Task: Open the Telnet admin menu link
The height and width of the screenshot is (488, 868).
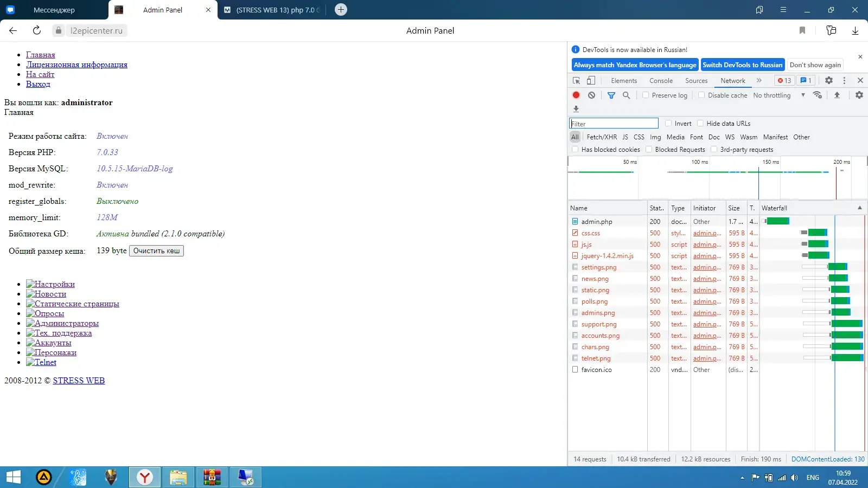Action: click(x=41, y=362)
